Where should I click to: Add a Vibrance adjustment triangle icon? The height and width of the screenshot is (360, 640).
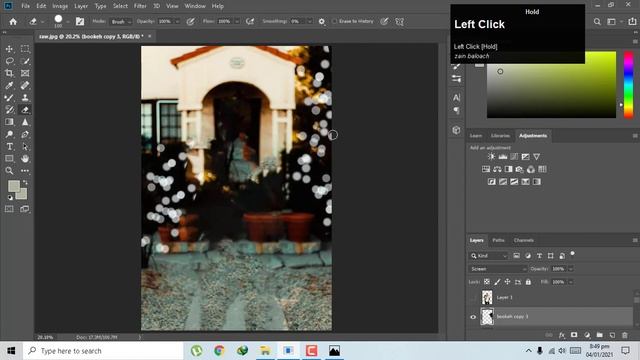pyautogui.click(x=537, y=157)
